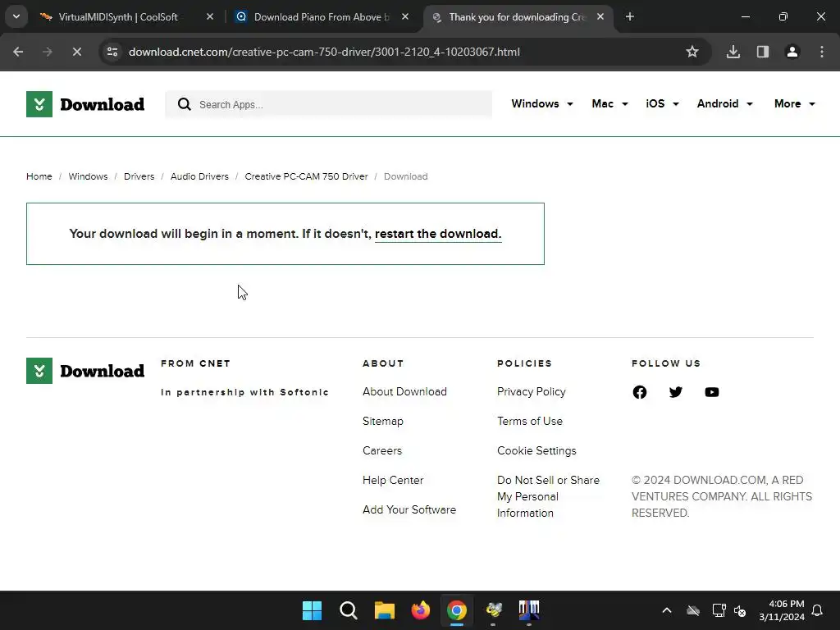Open the Terms of Use link
This screenshot has height=630, width=840.
pos(530,421)
